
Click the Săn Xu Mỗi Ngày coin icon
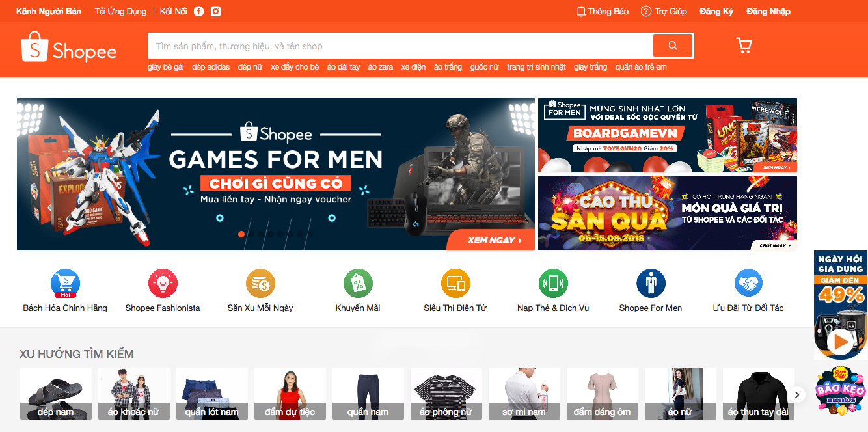[x=260, y=283]
